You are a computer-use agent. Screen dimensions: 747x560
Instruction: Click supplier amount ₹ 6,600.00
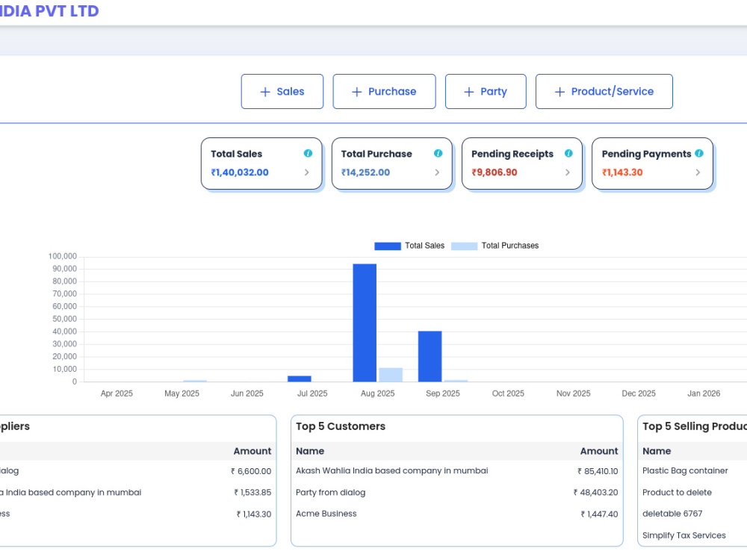coord(251,471)
